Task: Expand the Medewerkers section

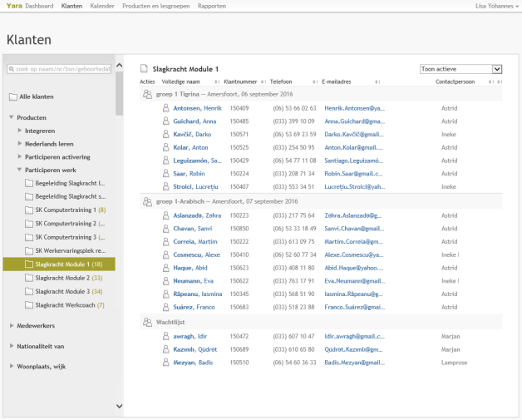Action: 12,325
